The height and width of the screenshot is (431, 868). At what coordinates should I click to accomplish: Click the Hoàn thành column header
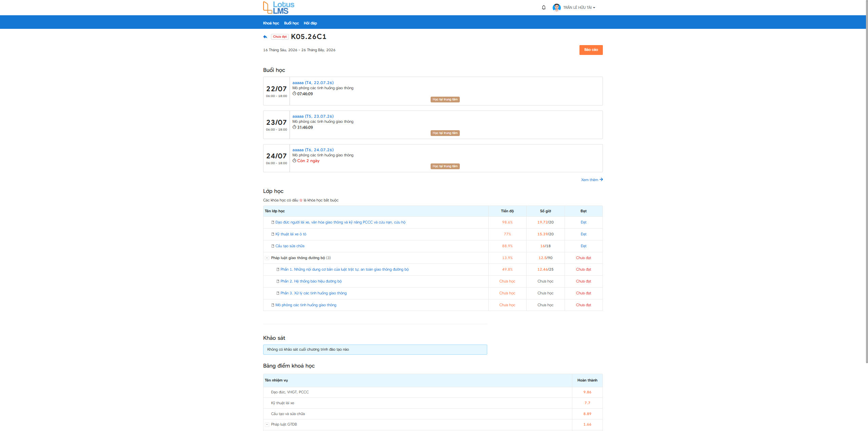click(x=587, y=380)
